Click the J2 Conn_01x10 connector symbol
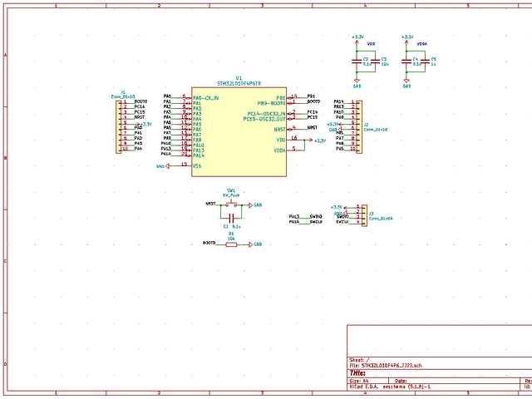The width and height of the screenshot is (532, 399). pyautogui.click(x=359, y=127)
